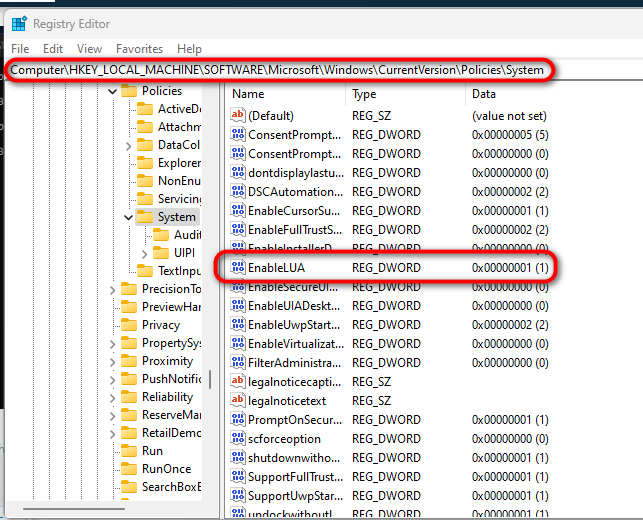Expand the ReserveMar folder node
The width and height of the screenshot is (643, 520).
point(112,416)
